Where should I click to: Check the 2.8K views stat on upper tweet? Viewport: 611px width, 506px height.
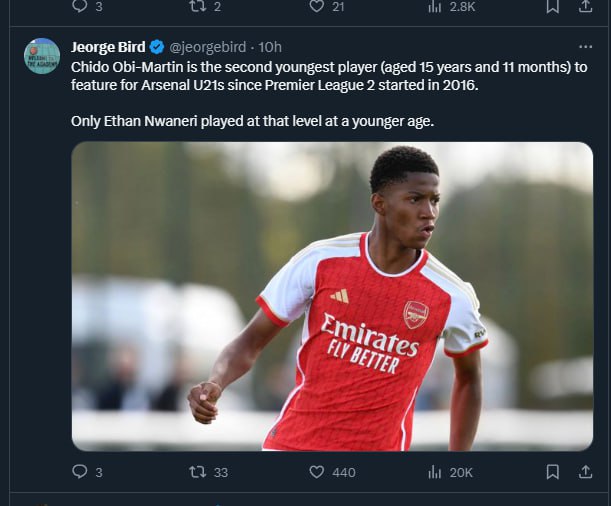pyautogui.click(x=435, y=6)
